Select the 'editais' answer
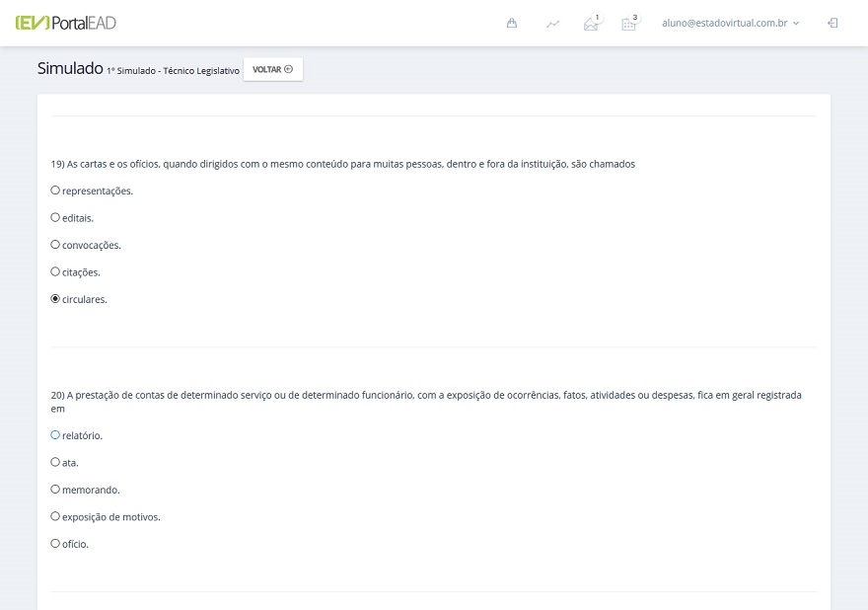This screenshot has width=868, height=610. pos(55,217)
